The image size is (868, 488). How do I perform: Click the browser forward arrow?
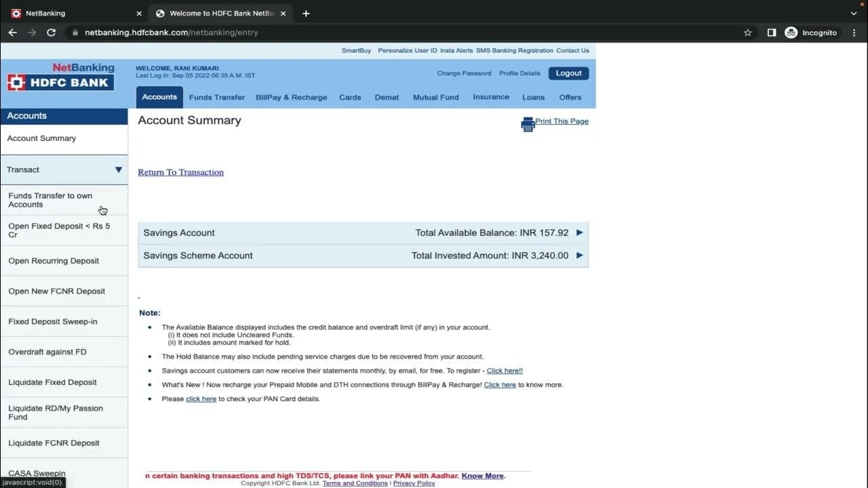pos(31,33)
